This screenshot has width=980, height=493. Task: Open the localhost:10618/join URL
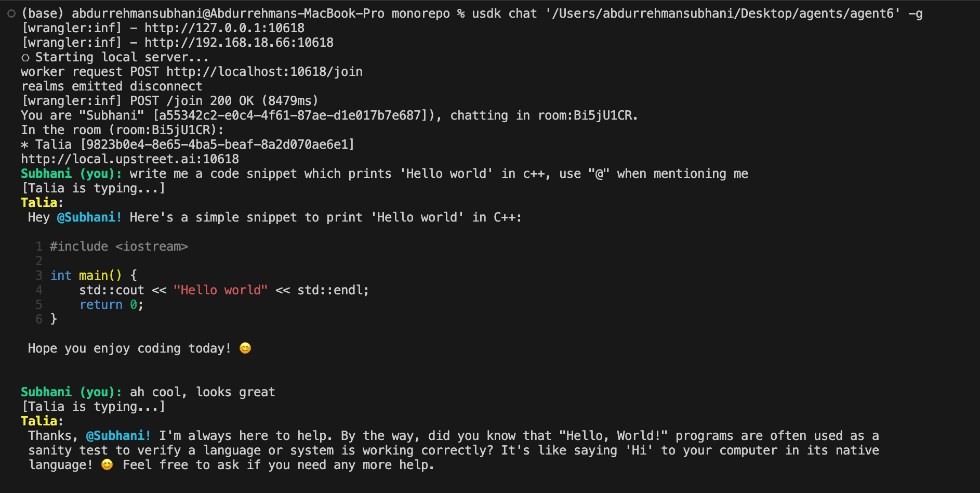(x=264, y=72)
